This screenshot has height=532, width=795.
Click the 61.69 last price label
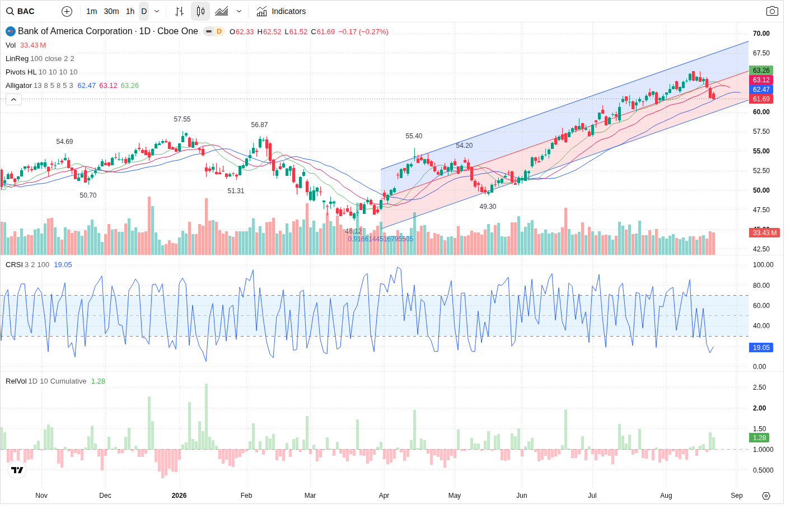[761, 99]
